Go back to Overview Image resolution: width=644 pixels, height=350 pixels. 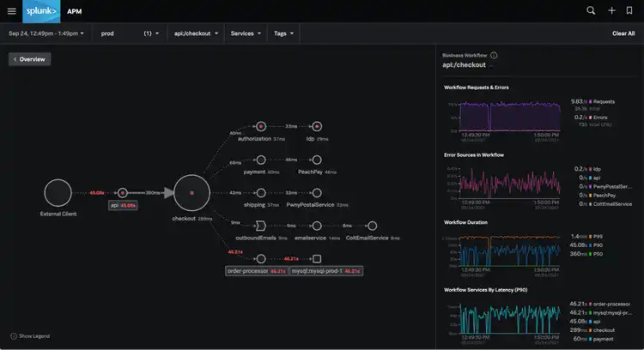[30, 59]
